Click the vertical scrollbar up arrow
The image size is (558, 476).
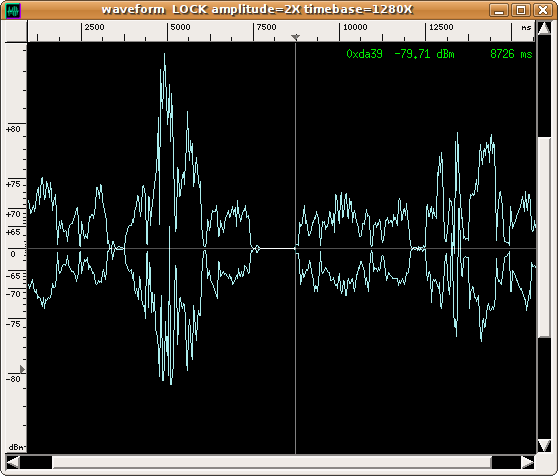[544, 28]
